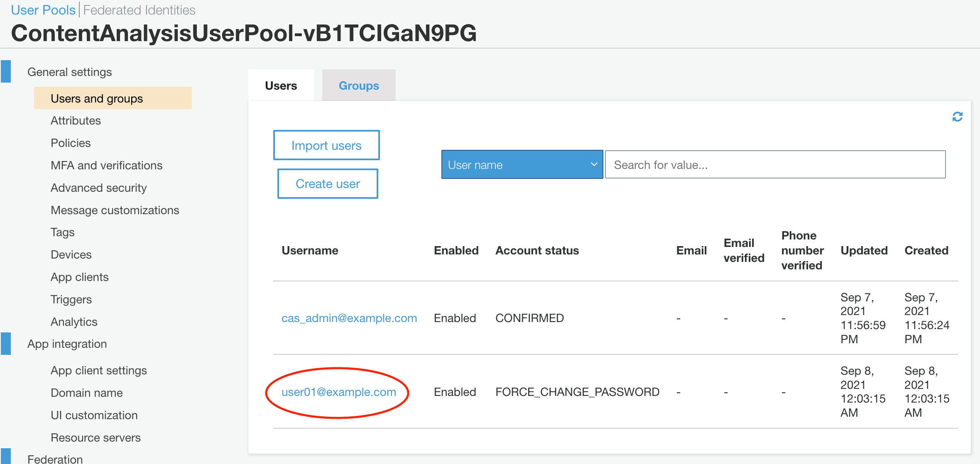Click the refresh users icon

(957, 117)
